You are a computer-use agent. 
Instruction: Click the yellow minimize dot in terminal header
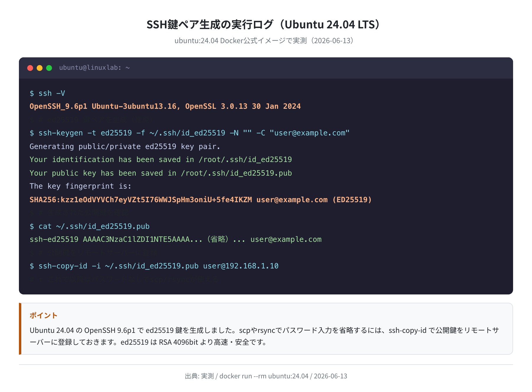point(40,68)
